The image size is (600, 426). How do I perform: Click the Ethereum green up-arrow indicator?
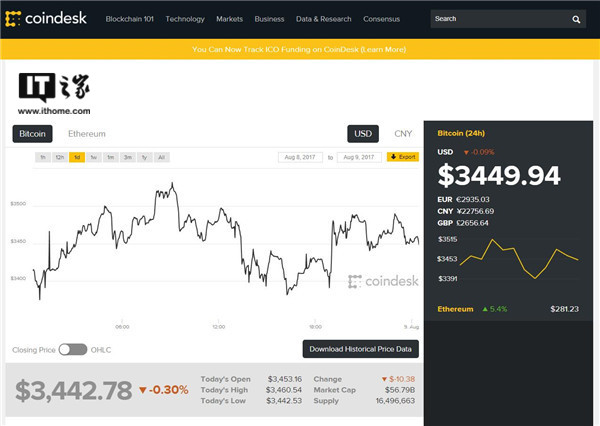[485, 309]
